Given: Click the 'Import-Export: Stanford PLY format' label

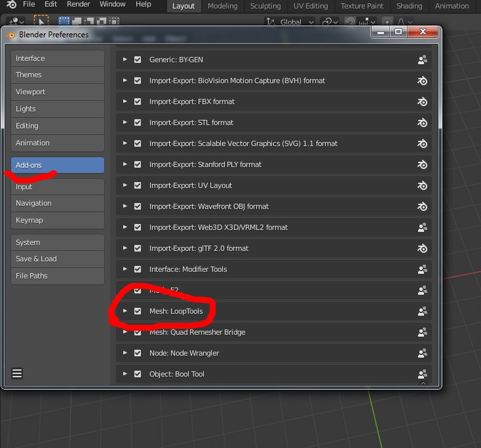Looking at the screenshot, I should coord(205,164).
